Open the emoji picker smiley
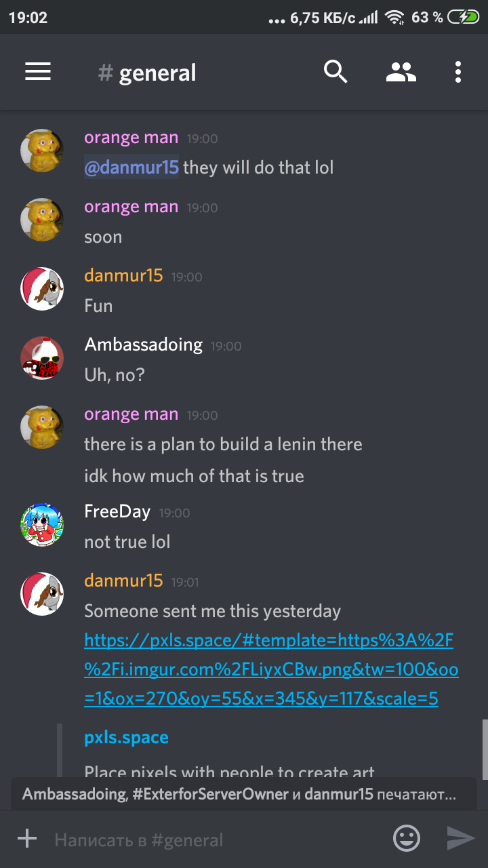Image resolution: width=488 pixels, height=868 pixels. (x=407, y=839)
